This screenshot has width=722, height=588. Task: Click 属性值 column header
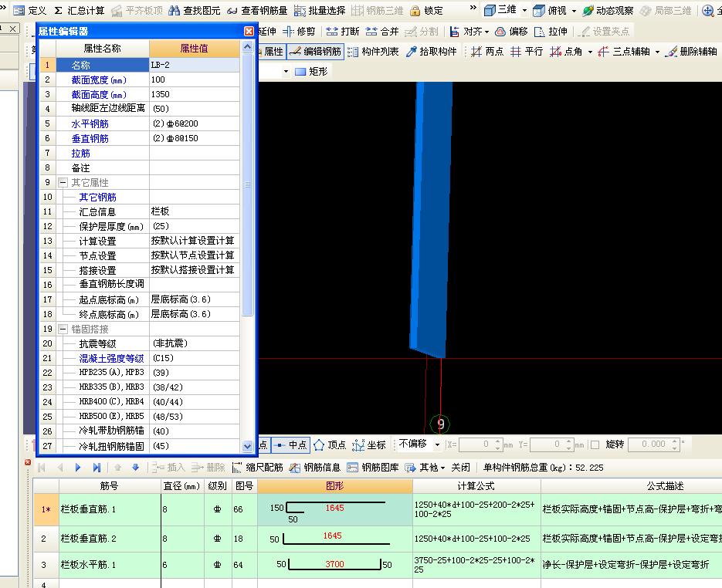pos(195,49)
